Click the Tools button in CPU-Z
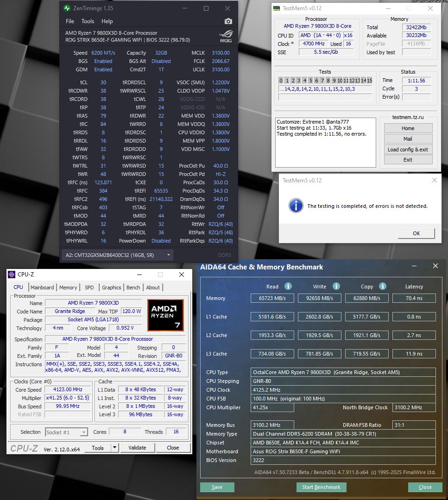This screenshot has height=500, width=448. [x=98, y=448]
